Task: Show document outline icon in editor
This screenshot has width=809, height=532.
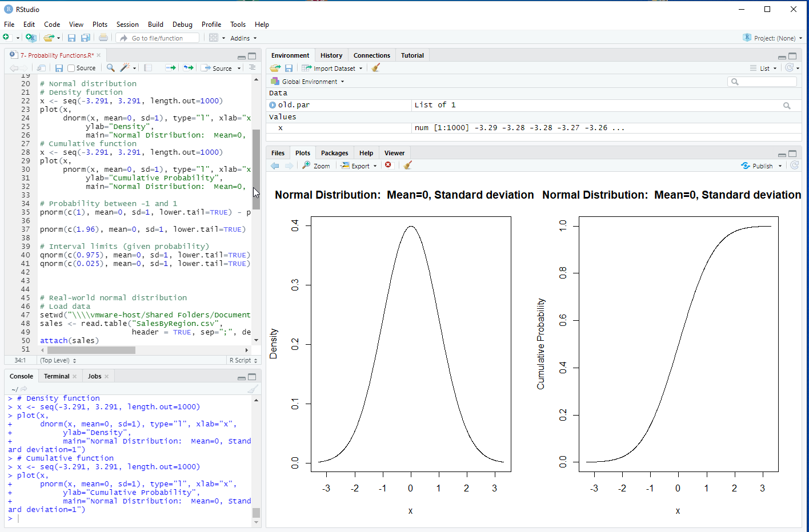Action: [252, 67]
